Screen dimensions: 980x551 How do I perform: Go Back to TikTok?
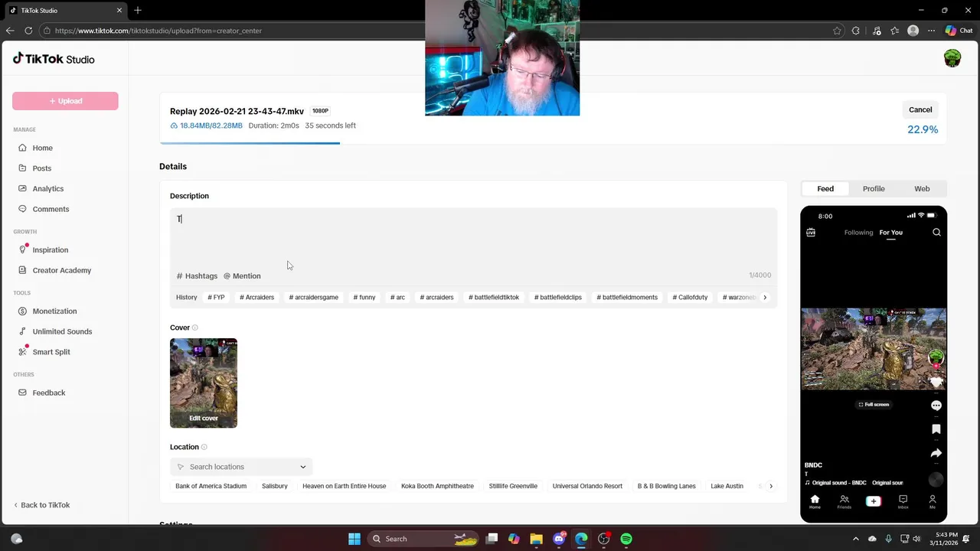click(42, 505)
